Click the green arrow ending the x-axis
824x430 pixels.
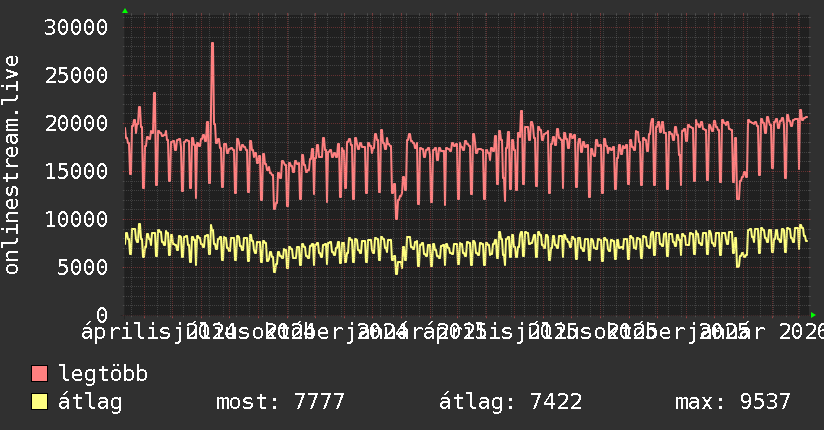pyautogui.click(x=813, y=315)
